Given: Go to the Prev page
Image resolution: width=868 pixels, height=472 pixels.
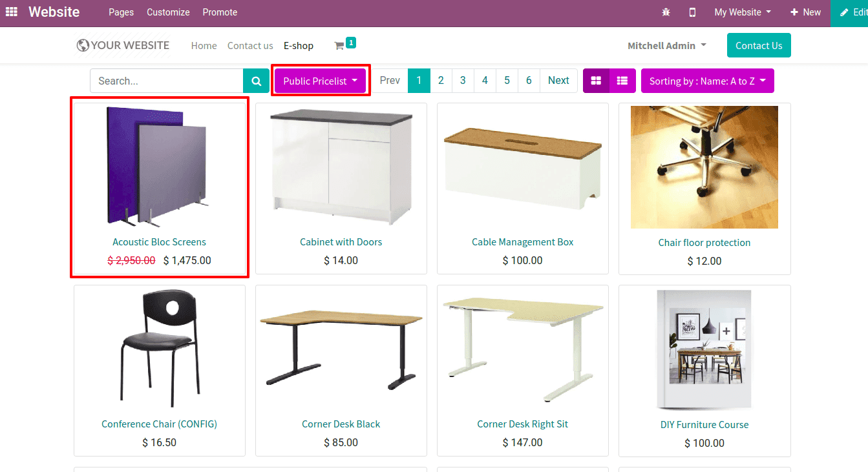Looking at the screenshot, I should (x=390, y=80).
